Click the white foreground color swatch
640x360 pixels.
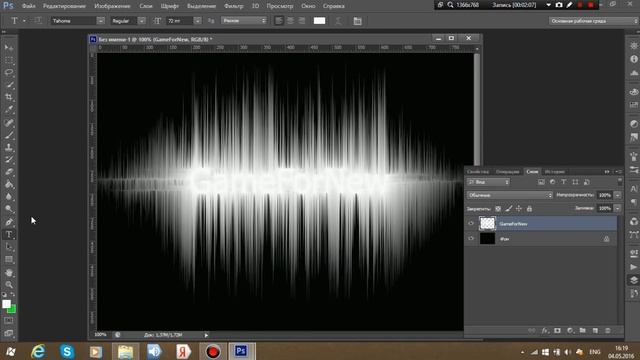[x=6, y=304]
